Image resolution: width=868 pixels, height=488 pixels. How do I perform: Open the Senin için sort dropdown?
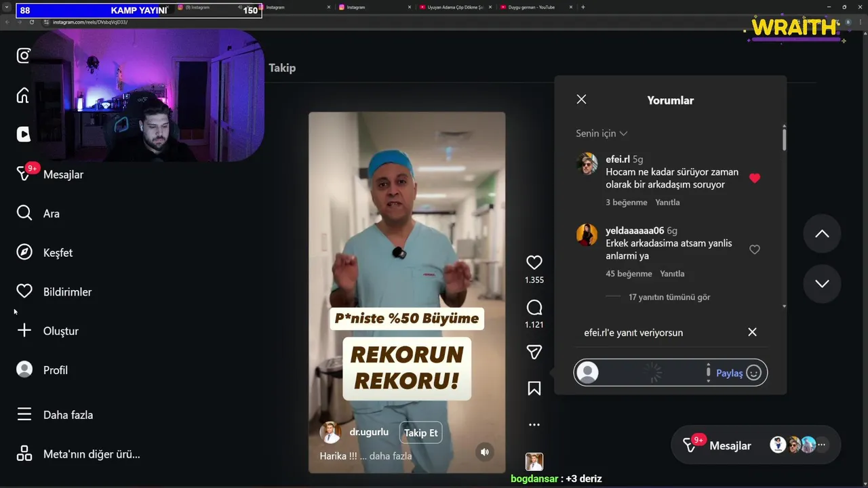click(601, 134)
